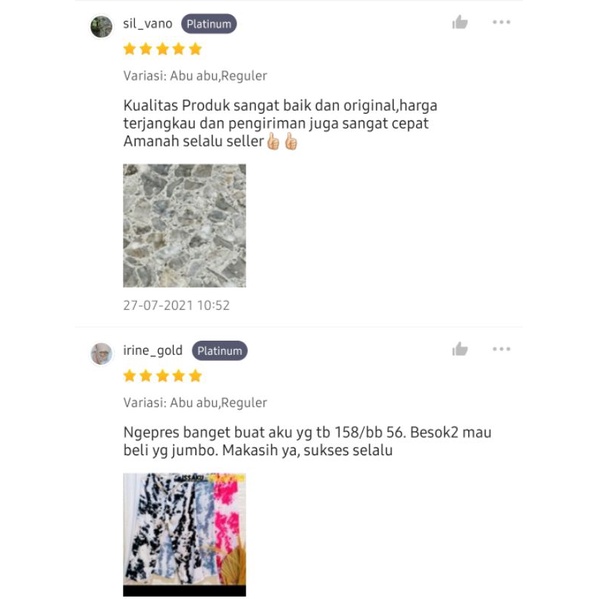Click review text starting with Ngepres banget

pyautogui.click(x=307, y=441)
